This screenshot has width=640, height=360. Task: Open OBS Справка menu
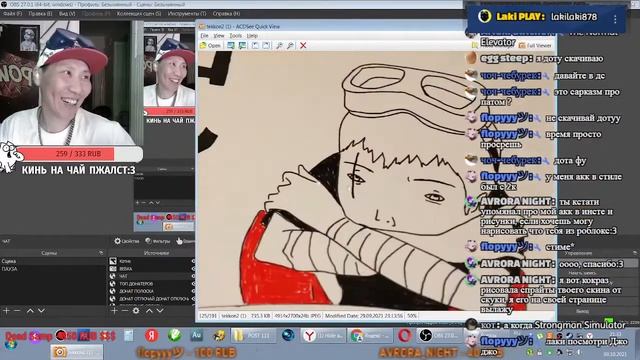(x=226, y=13)
